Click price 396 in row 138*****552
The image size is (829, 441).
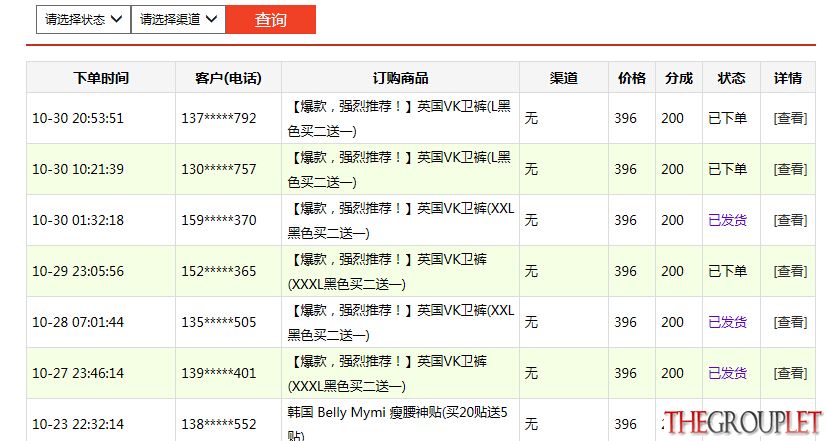625,424
